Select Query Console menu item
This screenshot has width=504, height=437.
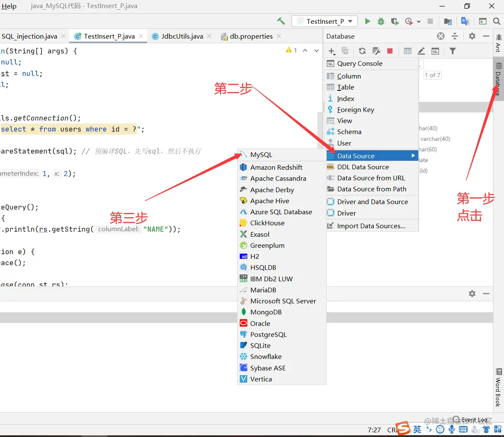click(372, 64)
